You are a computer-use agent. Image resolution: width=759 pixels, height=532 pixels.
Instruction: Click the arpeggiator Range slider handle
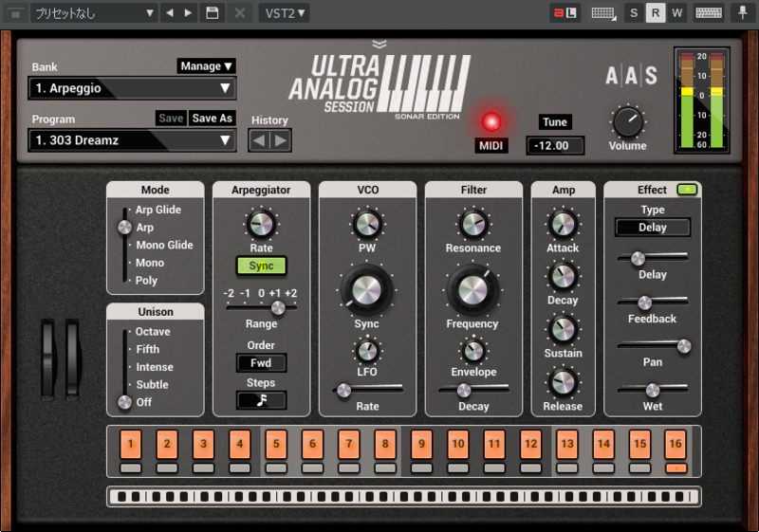point(278,307)
